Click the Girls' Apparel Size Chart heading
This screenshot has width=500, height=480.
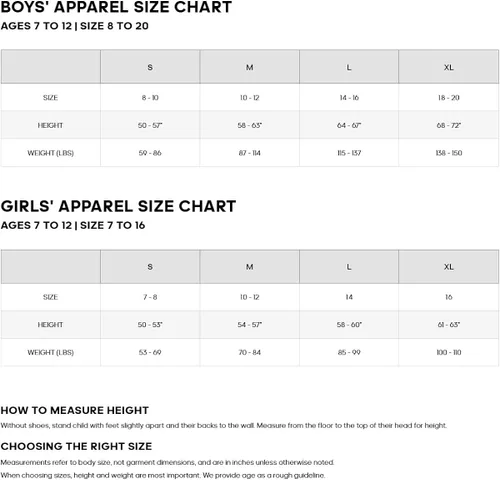[x=118, y=206]
